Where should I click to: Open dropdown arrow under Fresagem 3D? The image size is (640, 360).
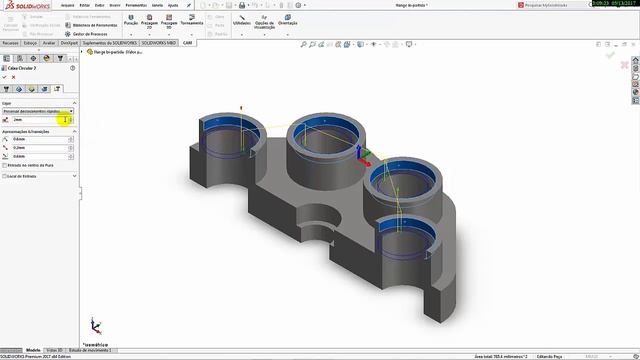[x=169, y=35]
